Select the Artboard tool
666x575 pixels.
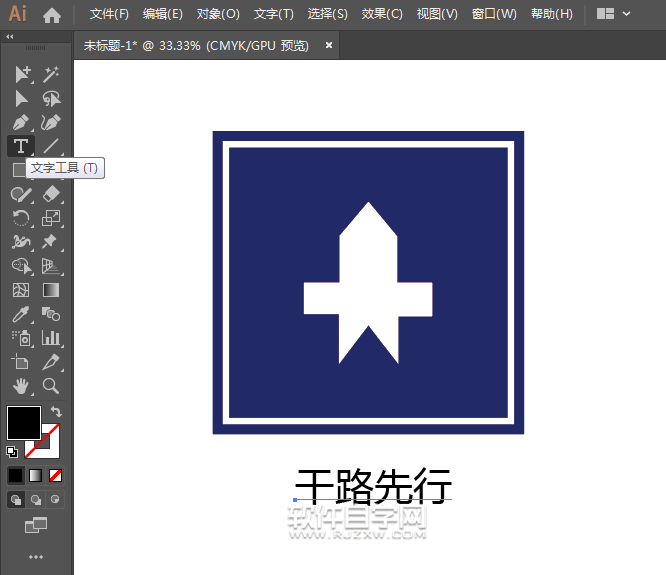(20, 362)
